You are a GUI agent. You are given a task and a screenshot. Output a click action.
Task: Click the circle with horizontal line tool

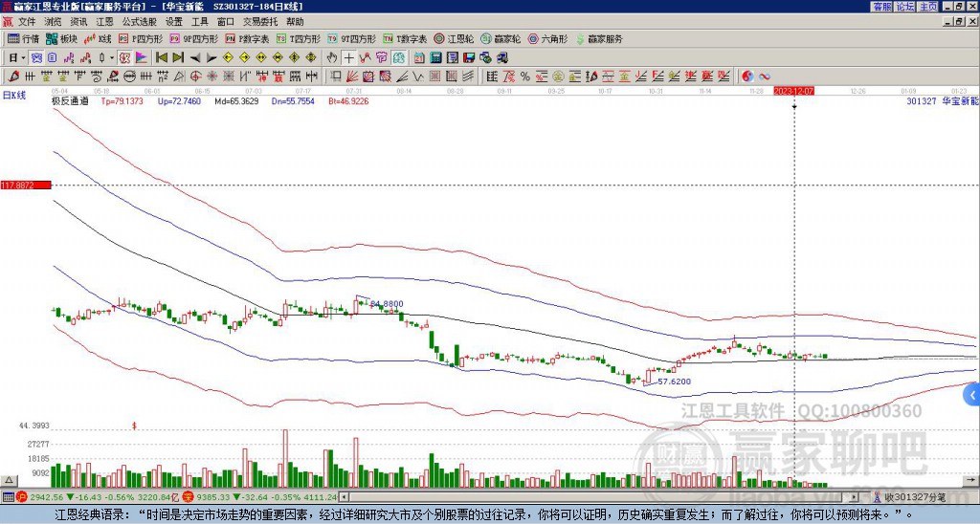coord(129,76)
